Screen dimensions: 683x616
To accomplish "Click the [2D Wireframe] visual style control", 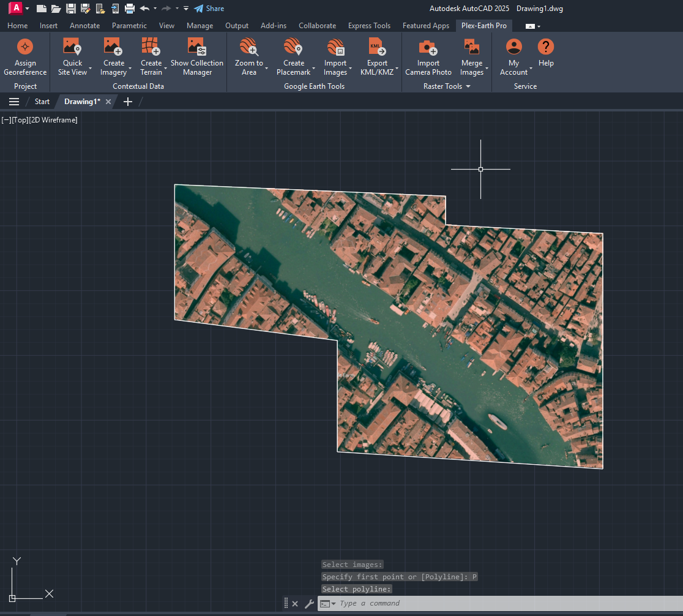I will [53, 120].
